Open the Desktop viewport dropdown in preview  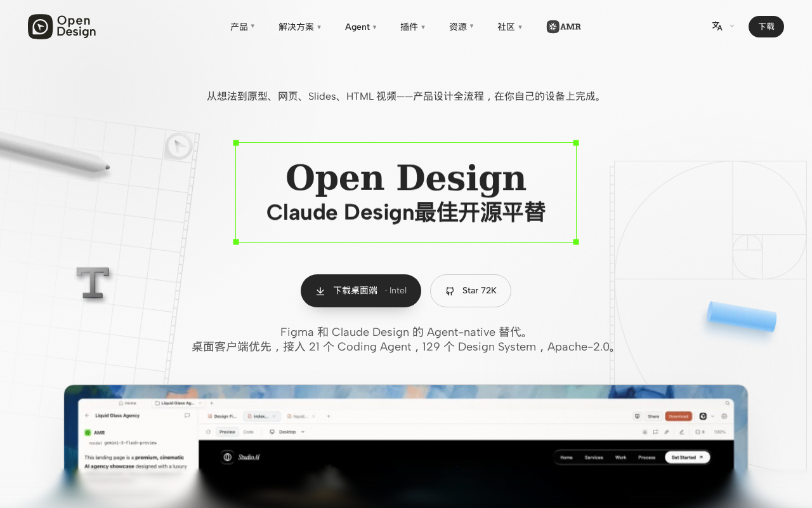click(287, 432)
